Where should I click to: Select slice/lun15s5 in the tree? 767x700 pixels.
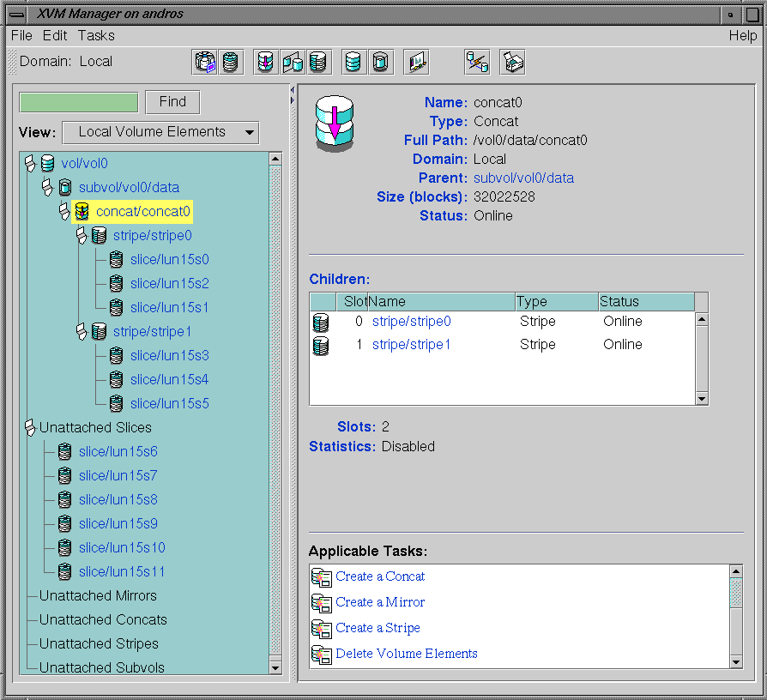(x=170, y=403)
